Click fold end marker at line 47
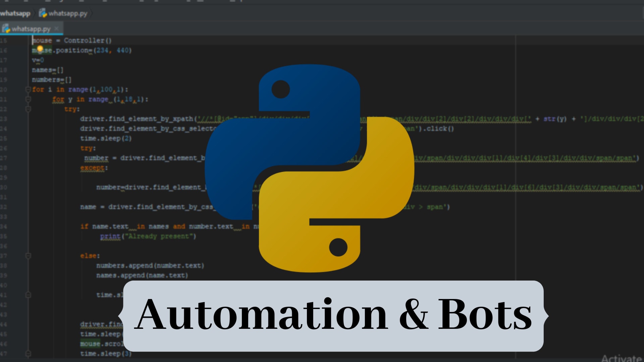 coord(28,354)
